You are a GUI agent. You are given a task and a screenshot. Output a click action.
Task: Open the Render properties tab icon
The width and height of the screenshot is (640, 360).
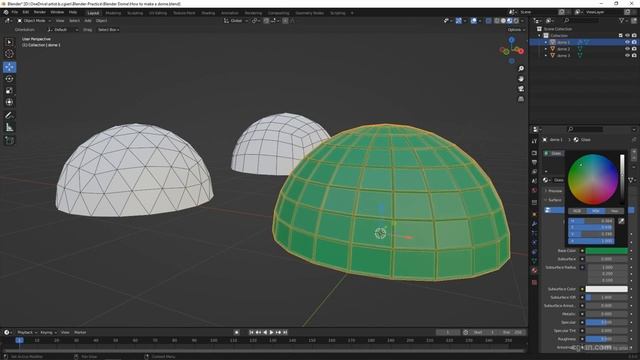click(534, 153)
